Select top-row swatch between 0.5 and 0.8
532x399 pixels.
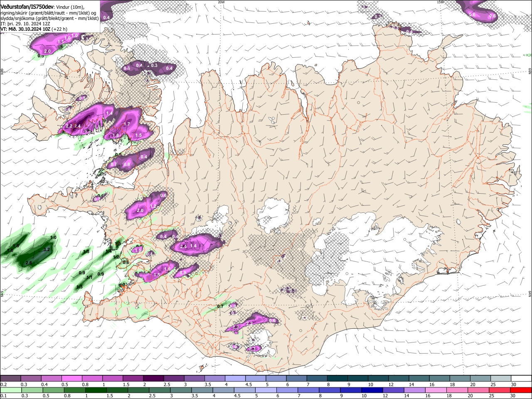pyautogui.click(x=71, y=379)
